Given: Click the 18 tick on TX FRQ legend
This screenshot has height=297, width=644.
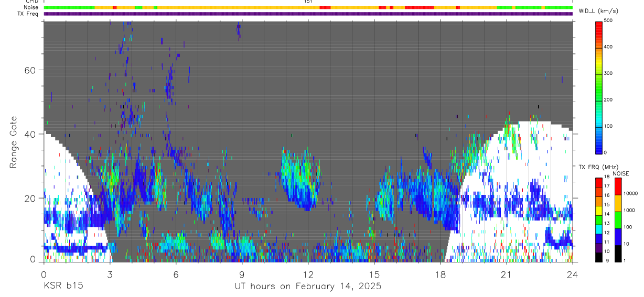Looking at the screenshot, I should [606, 177].
